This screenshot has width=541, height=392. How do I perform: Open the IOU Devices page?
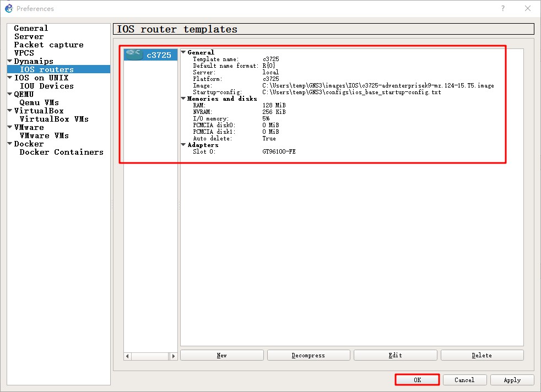point(47,86)
